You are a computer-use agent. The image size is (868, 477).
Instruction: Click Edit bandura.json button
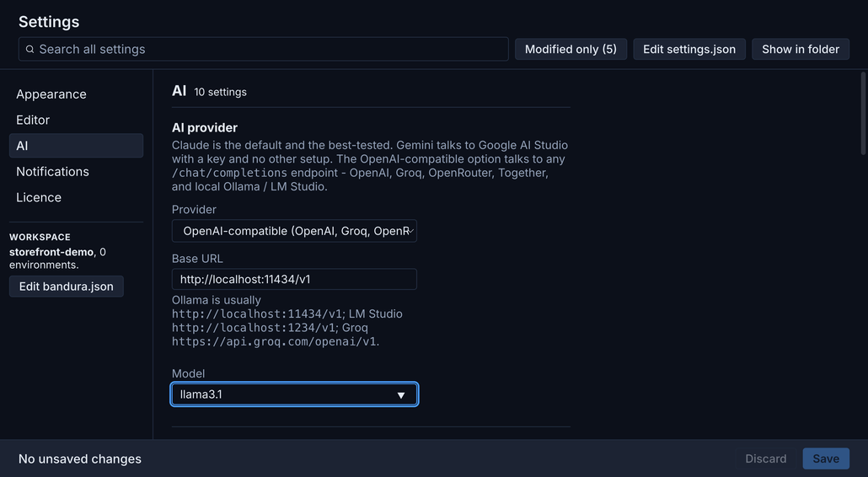tap(67, 287)
